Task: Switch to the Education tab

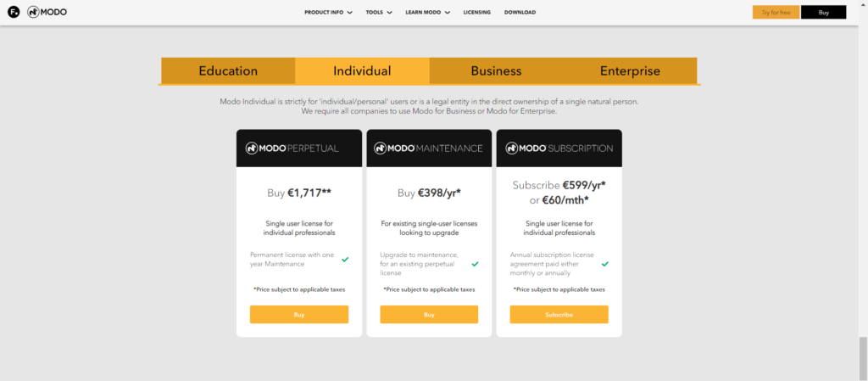Action: 228,71
